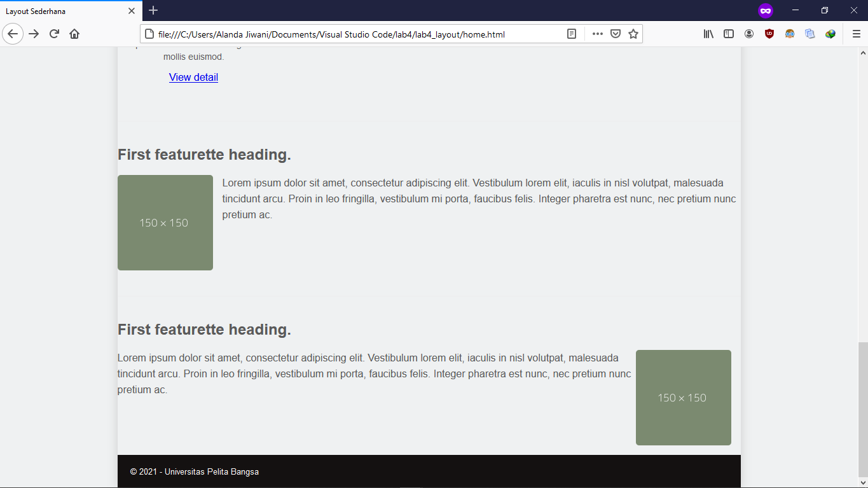Click the left 150 × 150 placeholder image
Image resolution: width=868 pixels, height=488 pixels.
[x=165, y=223]
